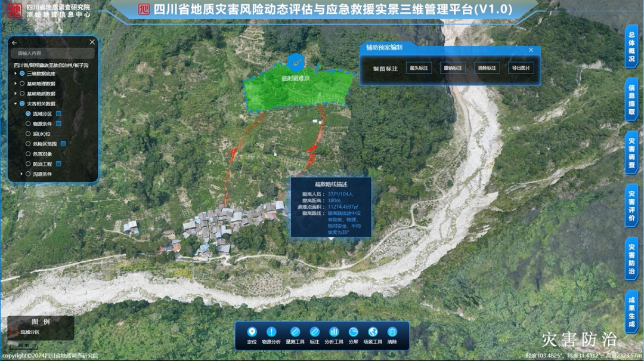Open the attribute table beside 流域分区
This screenshot has height=361, width=644.
[58, 113]
